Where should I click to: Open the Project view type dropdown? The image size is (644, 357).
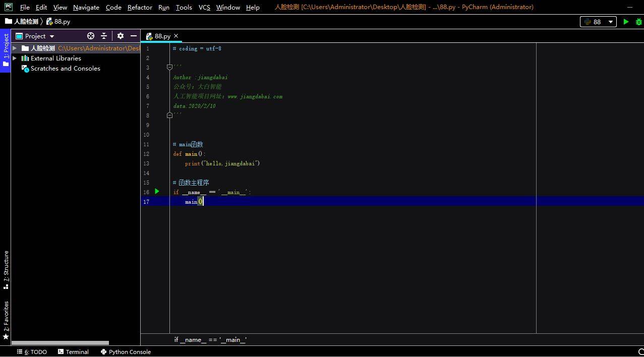tap(35, 36)
